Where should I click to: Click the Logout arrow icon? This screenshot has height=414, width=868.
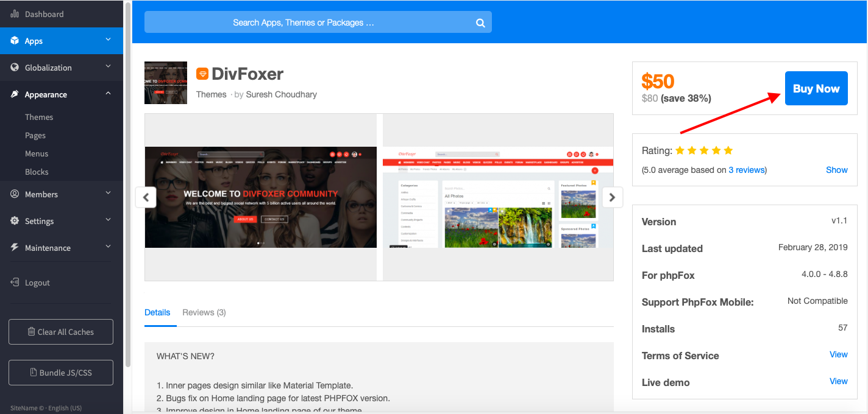[15, 282]
